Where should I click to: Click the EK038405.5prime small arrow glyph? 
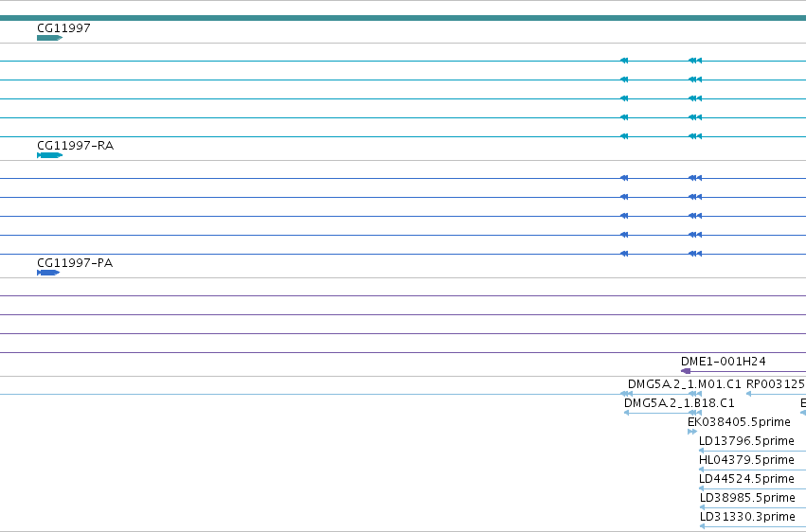(x=692, y=432)
